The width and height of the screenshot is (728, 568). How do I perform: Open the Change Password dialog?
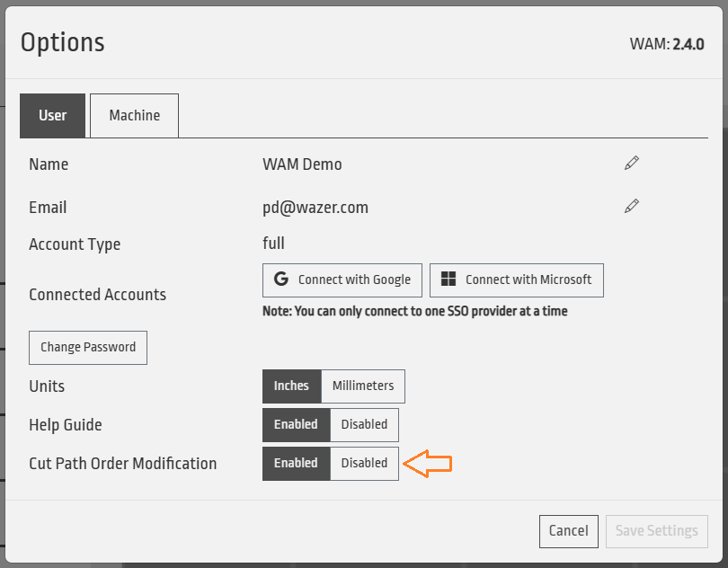click(87, 347)
